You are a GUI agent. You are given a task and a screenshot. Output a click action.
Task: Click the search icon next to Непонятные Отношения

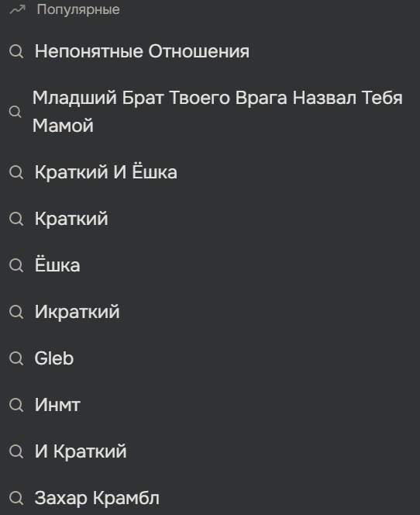(16, 51)
